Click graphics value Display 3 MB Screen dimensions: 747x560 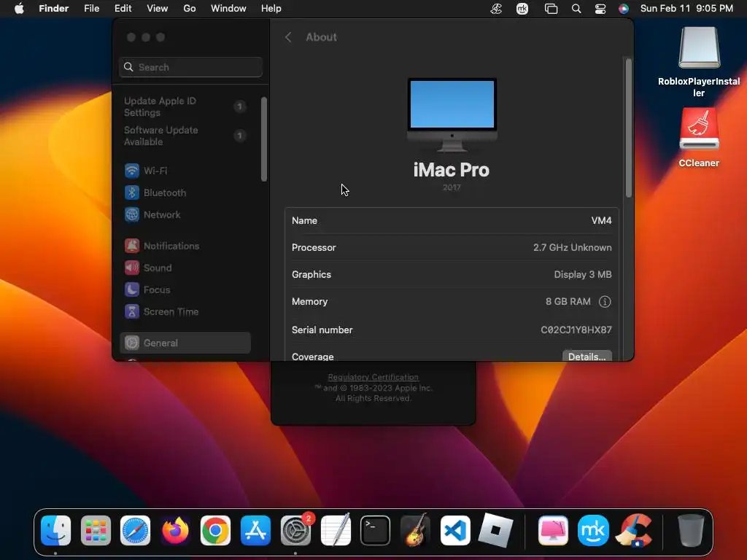pyautogui.click(x=583, y=274)
